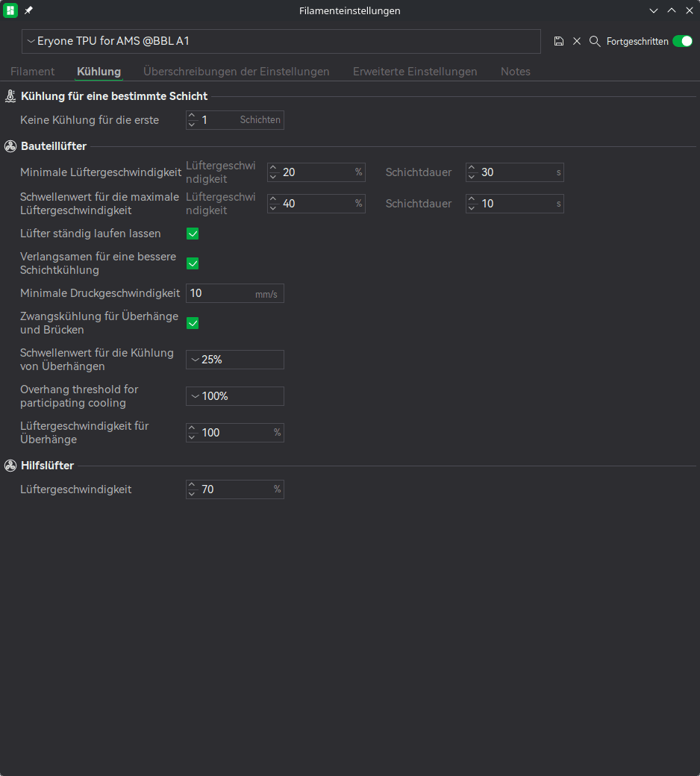700x776 pixels.
Task: Open the Overhang threshold for participating cooling dropdown
Action: point(234,396)
